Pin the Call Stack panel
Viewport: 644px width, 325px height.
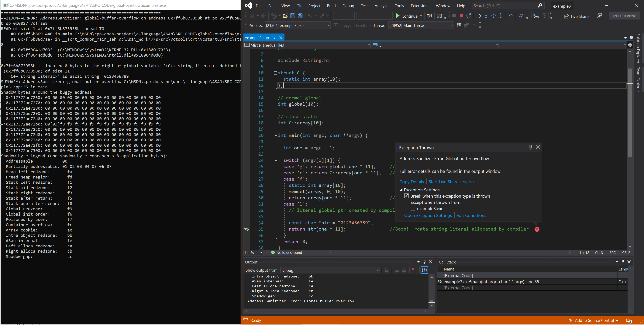[623, 262]
